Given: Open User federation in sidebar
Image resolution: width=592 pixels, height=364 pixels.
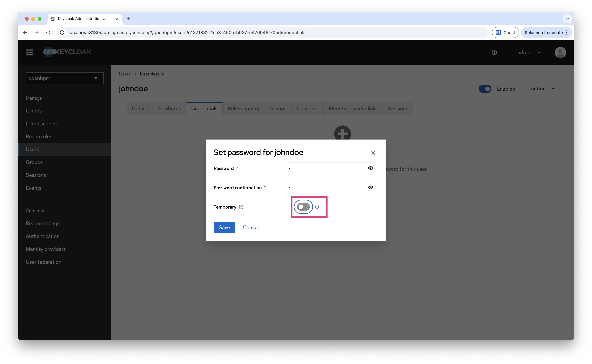Looking at the screenshot, I should pos(65,262).
